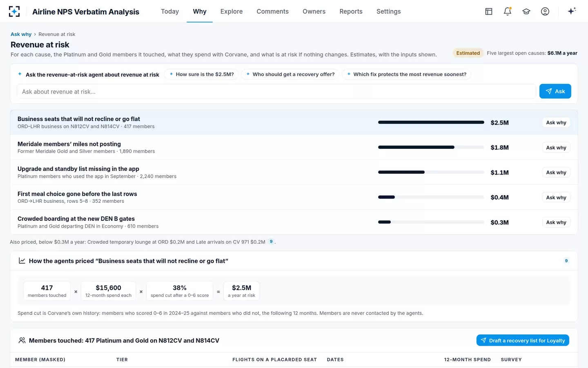Screen dimensions: 588x368
Task: Open the notifications bell
Action: pyautogui.click(x=508, y=11)
